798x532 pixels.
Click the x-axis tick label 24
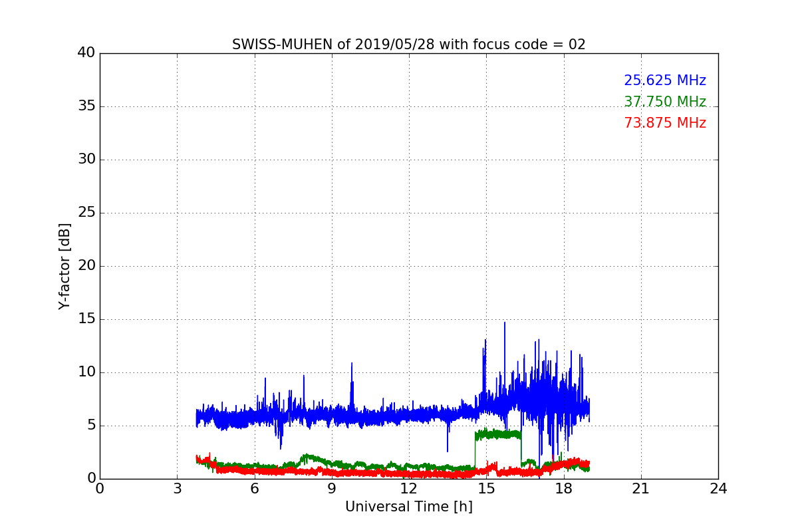tap(718, 489)
